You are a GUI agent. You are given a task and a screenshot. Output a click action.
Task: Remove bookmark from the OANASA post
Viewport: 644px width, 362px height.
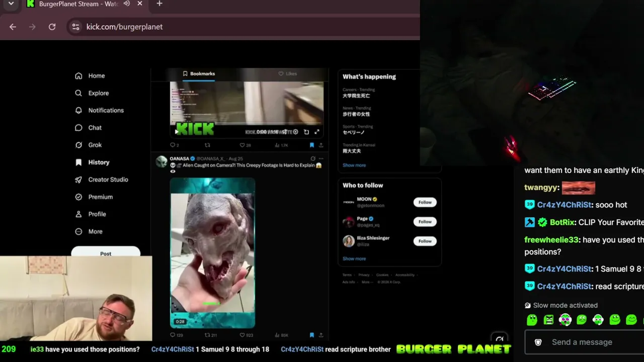(x=312, y=335)
